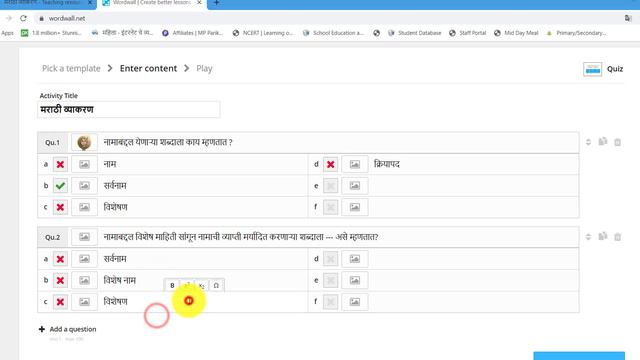Duplicate question Qu.1
This screenshot has width=640, height=360.
tap(603, 142)
